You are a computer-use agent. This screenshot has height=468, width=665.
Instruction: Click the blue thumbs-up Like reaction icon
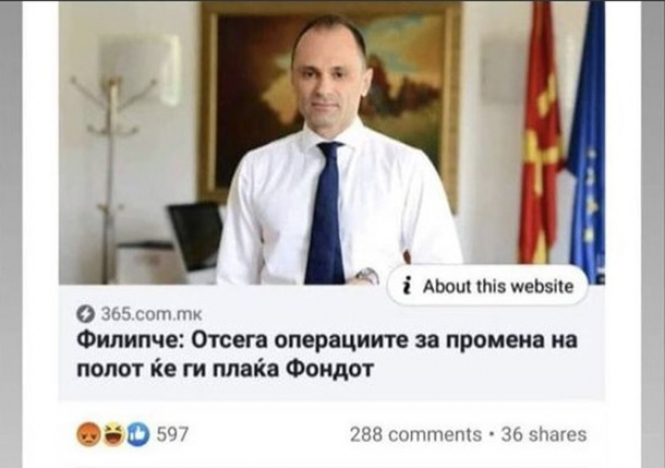click(x=138, y=434)
